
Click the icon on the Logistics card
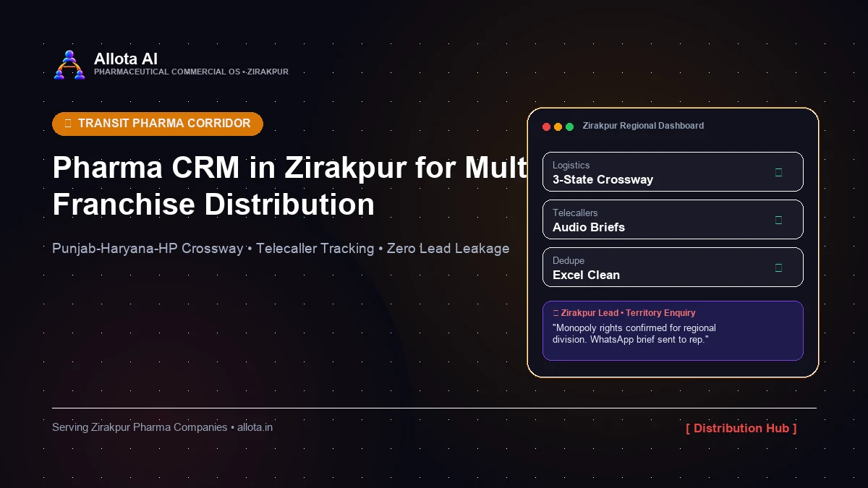778,172
